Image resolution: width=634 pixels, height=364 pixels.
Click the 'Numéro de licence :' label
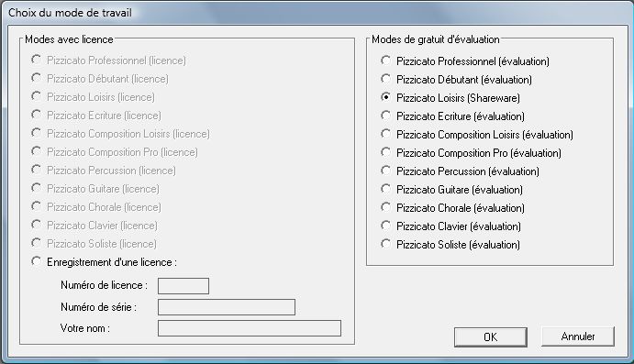pyautogui.click(x=104, y=285)
